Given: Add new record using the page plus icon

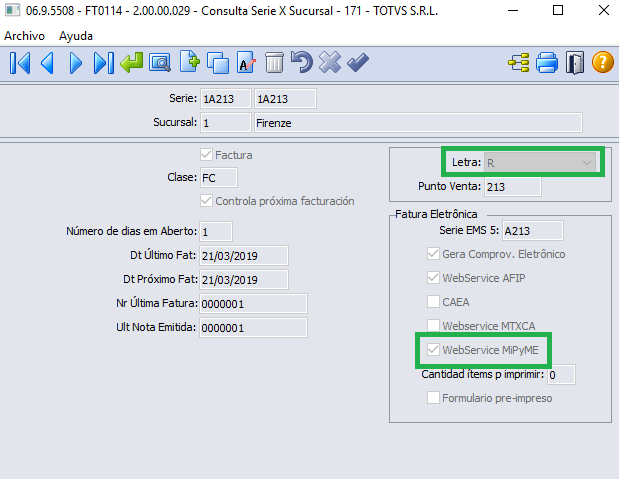Looking at the screenshot, I should point(189,62).
